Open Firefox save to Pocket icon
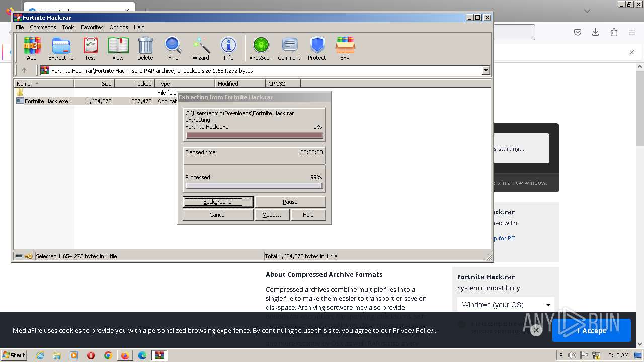This screenshot has height=362, width=644. point(578,32)
